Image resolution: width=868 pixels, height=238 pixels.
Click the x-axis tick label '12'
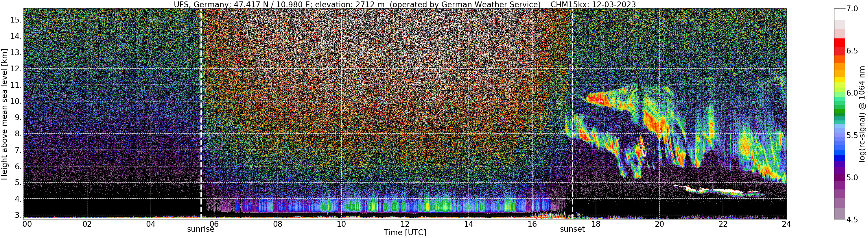(x=405, y=224)
